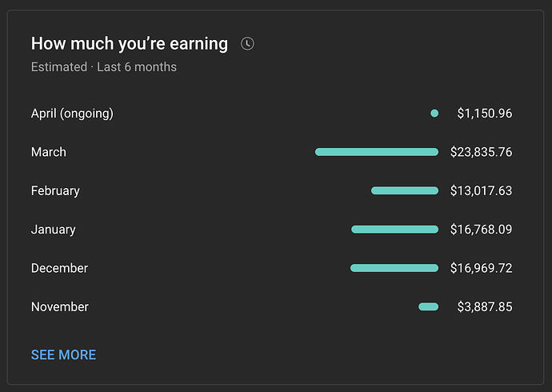Select the November month label
This screenshot has width=552, height=392.
click(x=60, y=307)
